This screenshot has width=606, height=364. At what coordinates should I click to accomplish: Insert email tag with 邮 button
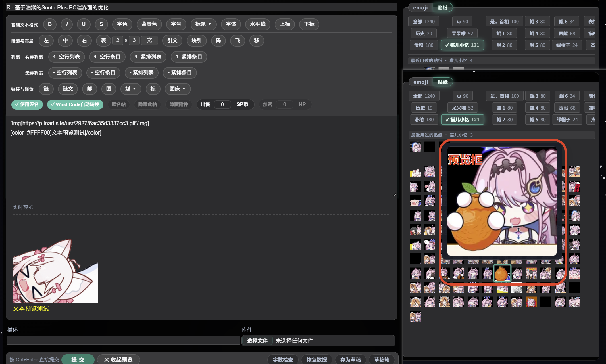pos(89,89)
